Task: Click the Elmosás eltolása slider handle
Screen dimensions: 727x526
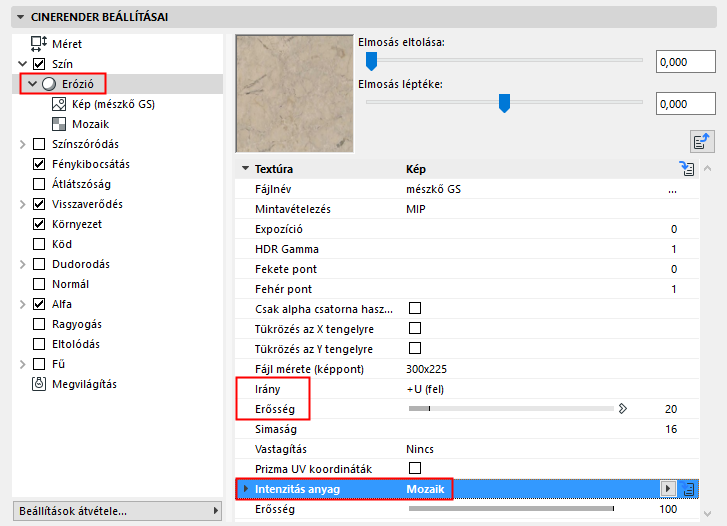Action: [x=371, y=61]
